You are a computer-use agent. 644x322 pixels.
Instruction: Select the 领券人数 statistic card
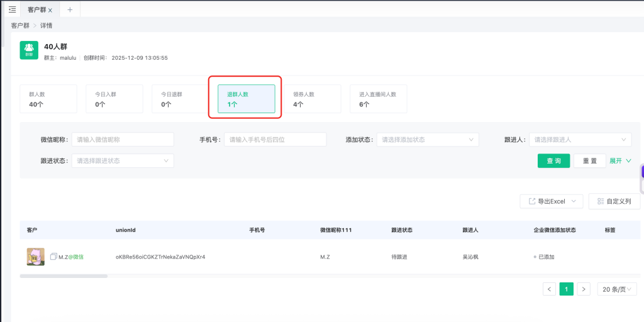pos(312,99)
